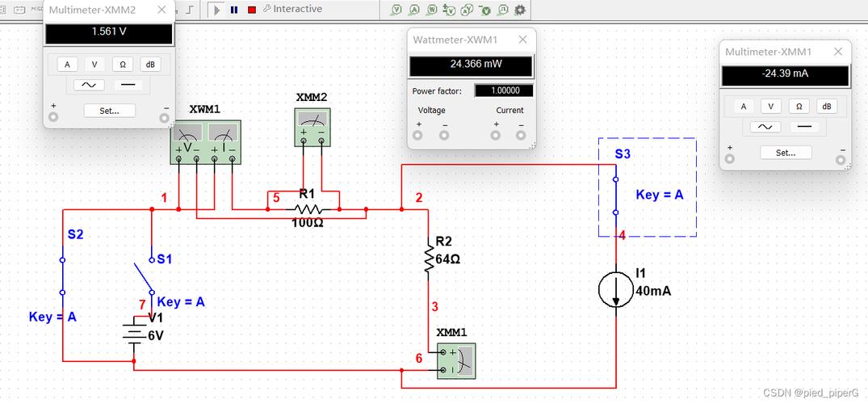The height and width of the screenshot is (404, 868).
Task: Open the probe settings gear icon
Action: click(x=520, y=10)
